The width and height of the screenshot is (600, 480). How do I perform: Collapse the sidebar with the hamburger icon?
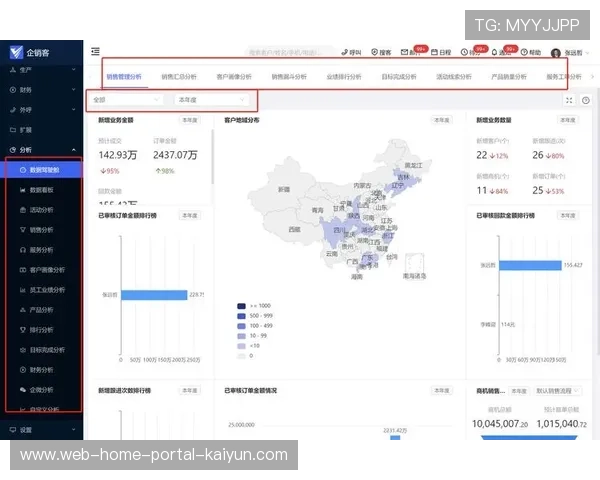coord(95,51)
